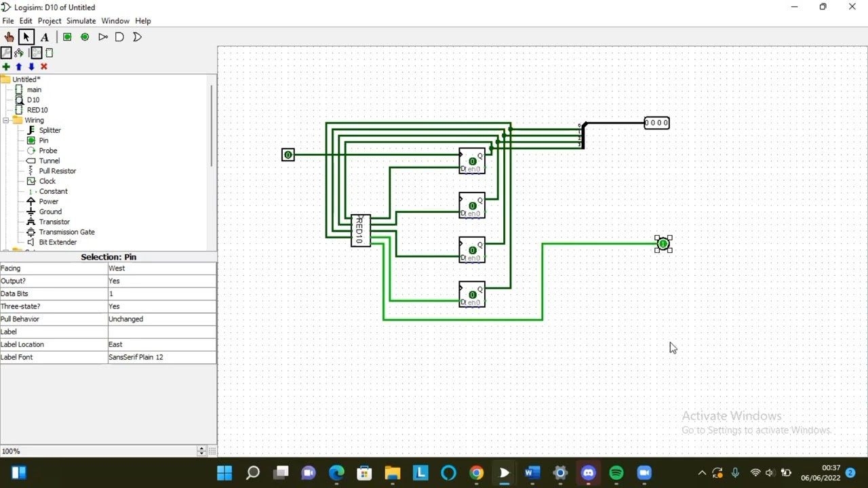The height and width of the screenshot is (488, 868).
Task: Select Transistor component in tree
Action: (x=54, y=222)
